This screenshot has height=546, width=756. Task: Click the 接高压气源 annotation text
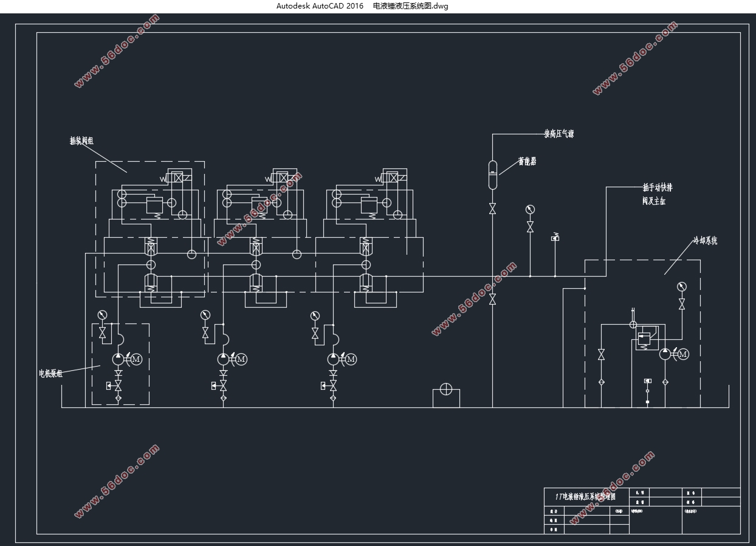click(558, 134)
